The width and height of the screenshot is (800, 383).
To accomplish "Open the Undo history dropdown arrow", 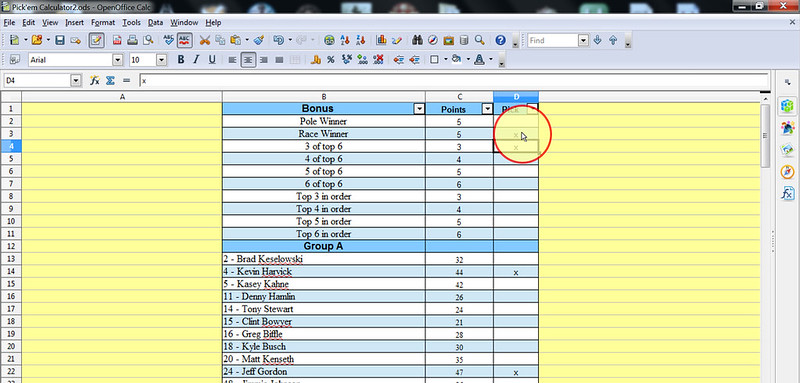I will (290, 40).
